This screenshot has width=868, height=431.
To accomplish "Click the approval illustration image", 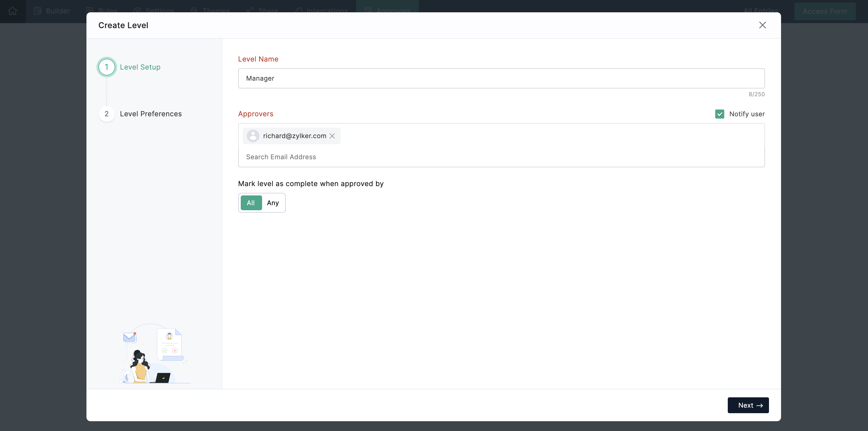I will (154, 354).
